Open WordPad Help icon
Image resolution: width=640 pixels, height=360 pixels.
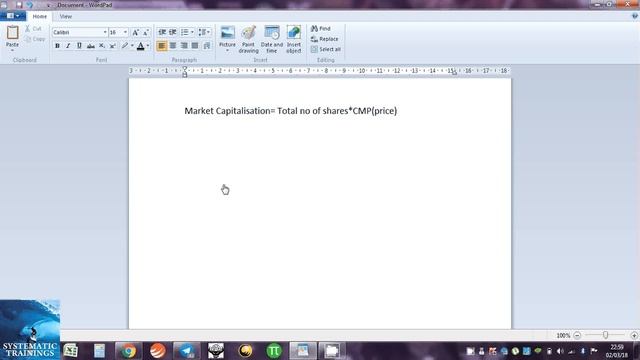pos(634,16)
